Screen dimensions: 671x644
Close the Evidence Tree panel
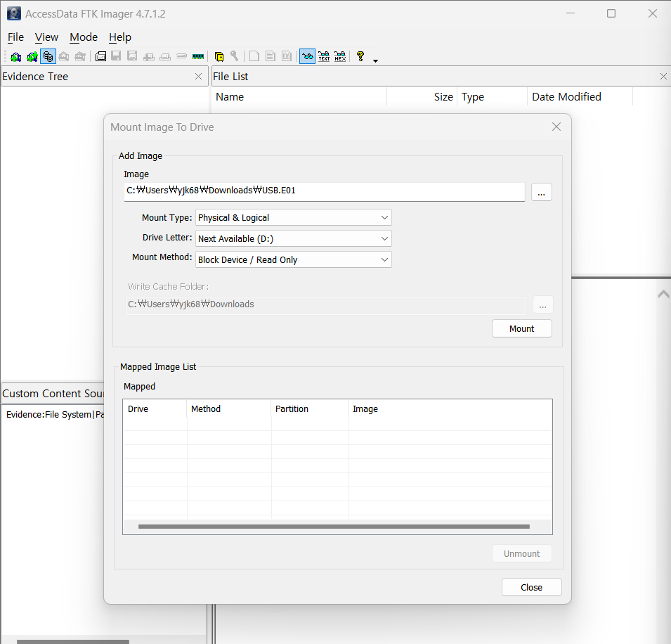pyautogui.click(x=199, y=76)
